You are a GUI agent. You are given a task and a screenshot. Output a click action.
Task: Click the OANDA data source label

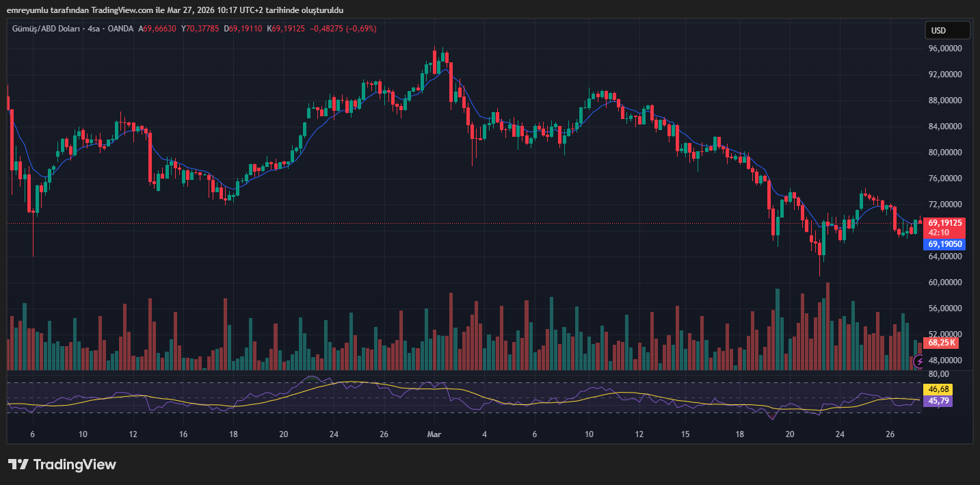coord(120,29)
